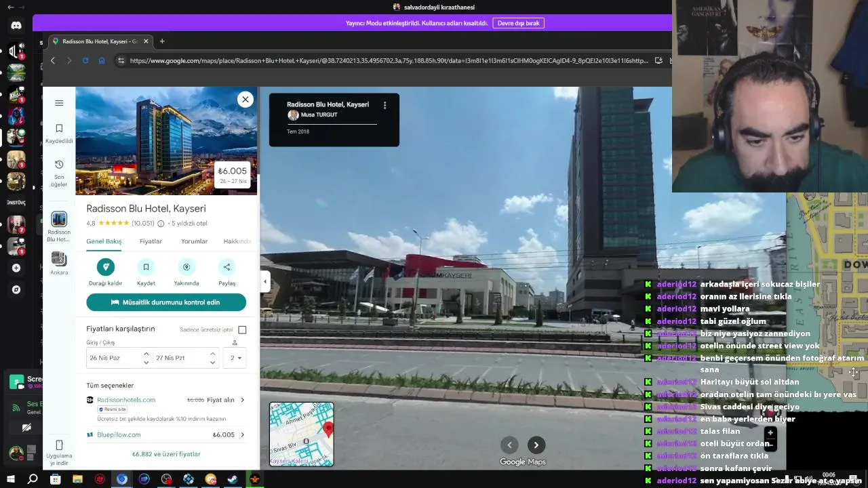Decrease the check-out date with down arrow
Viewport: 868px width, 488px height.
click(x=212, y=363)
